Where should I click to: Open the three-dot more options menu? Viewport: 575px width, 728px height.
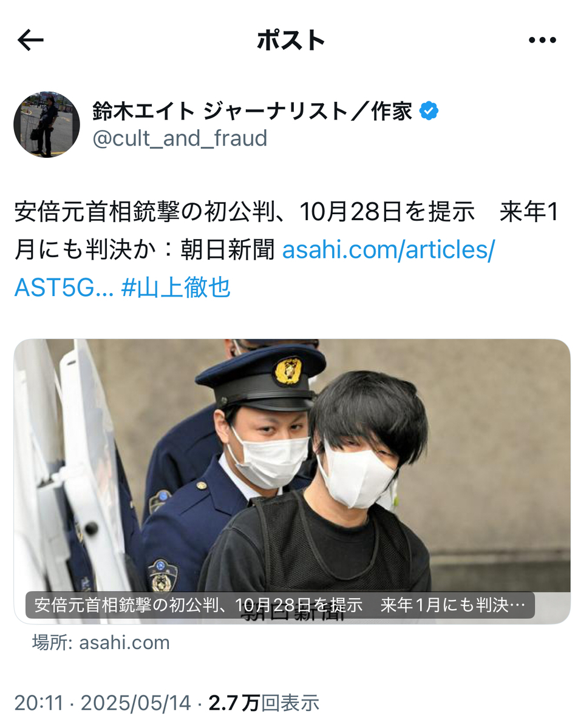coord(542,41)
